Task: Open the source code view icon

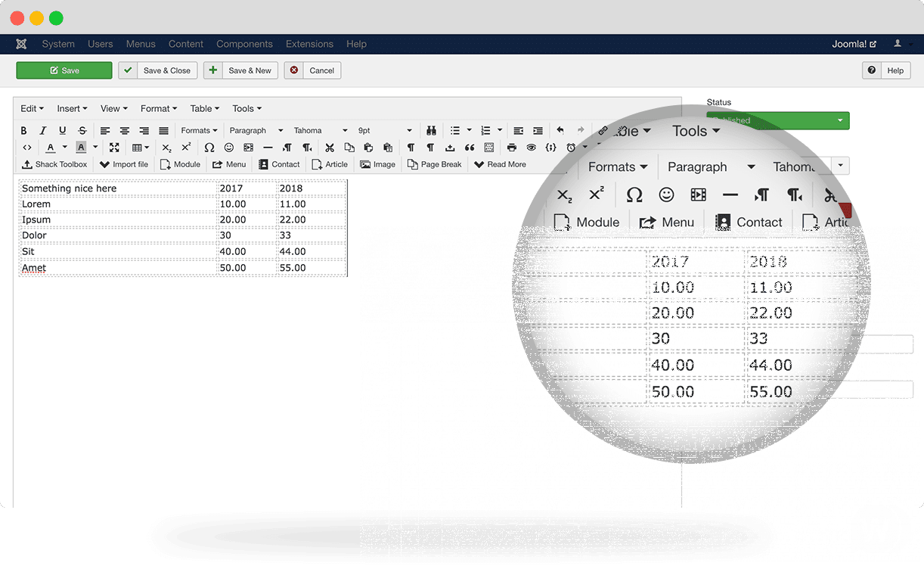Action: point(26,148)
